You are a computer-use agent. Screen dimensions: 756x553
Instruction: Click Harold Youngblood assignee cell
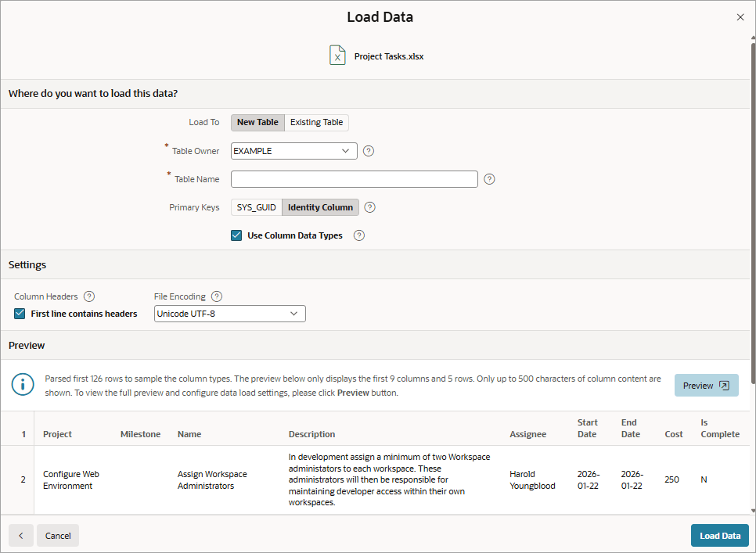pos(532,479)
